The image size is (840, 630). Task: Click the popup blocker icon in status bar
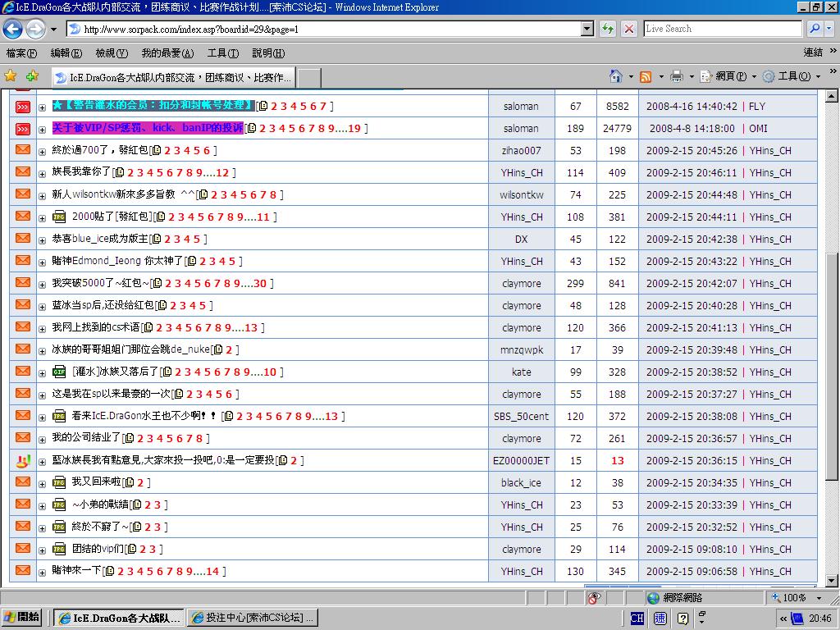(x=594, y=598)
